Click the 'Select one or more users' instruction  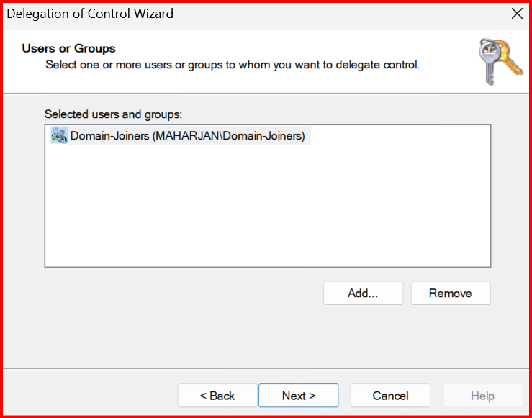[232, 65]
